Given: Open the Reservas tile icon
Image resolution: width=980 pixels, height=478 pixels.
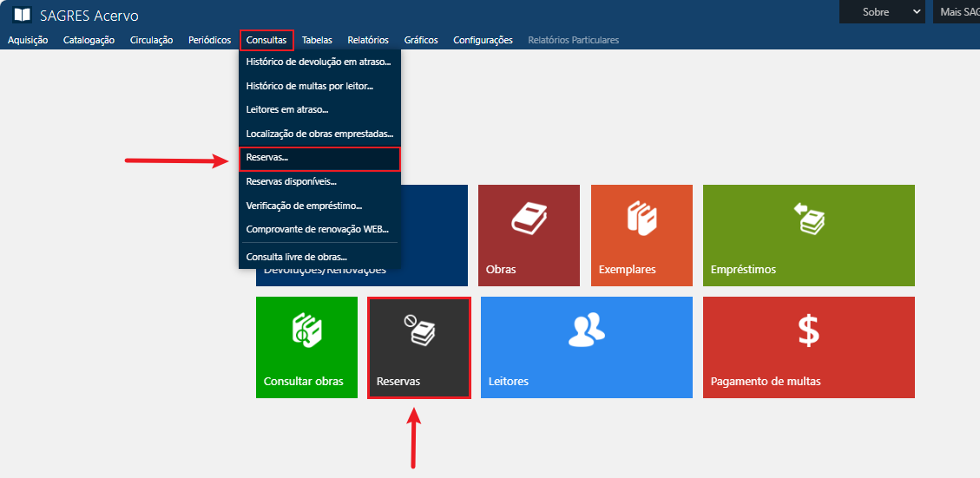Looking at the screenshot, I should click(x=419, y=330).
